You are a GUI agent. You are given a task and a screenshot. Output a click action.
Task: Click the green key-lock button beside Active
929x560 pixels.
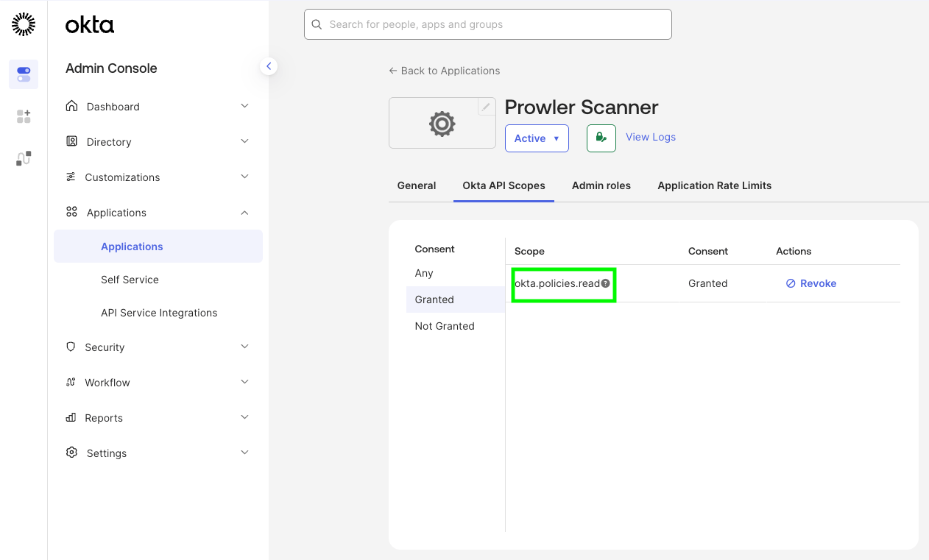[601, 138]
